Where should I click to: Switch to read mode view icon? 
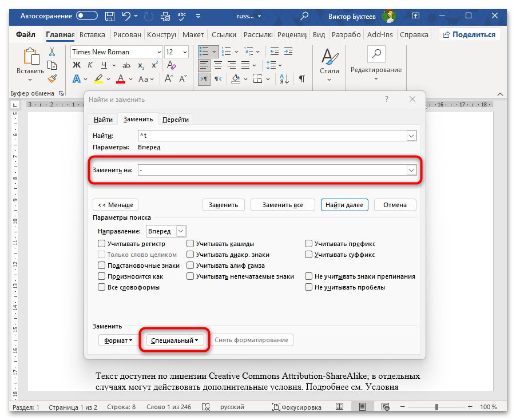point(340,407)
